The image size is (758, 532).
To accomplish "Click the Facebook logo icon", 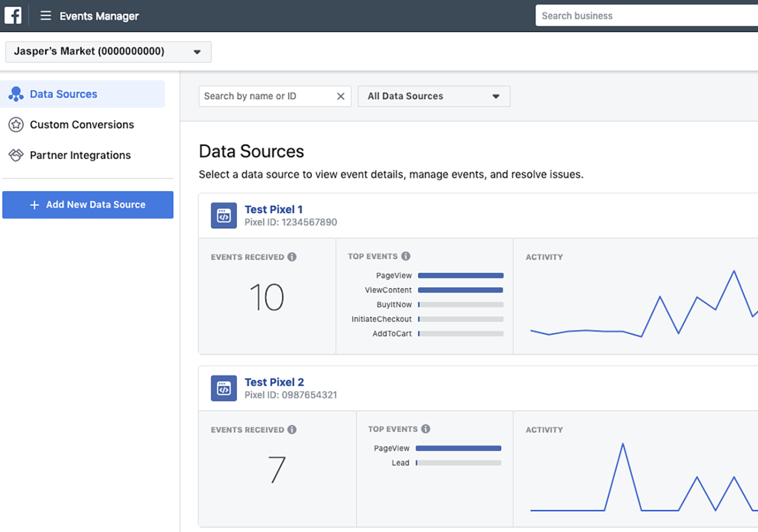I will 13,15.
